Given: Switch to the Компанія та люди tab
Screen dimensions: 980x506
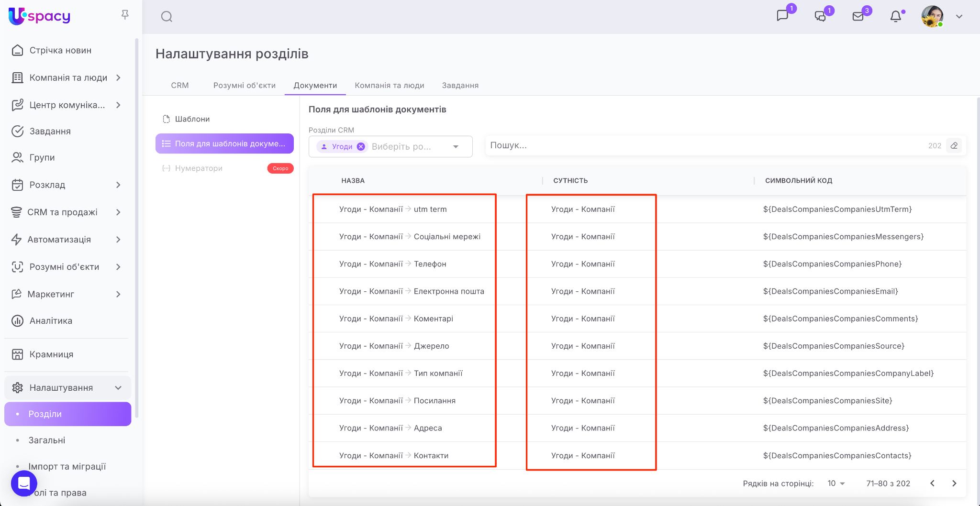Looking at the screenshot, I should (390, 85).
